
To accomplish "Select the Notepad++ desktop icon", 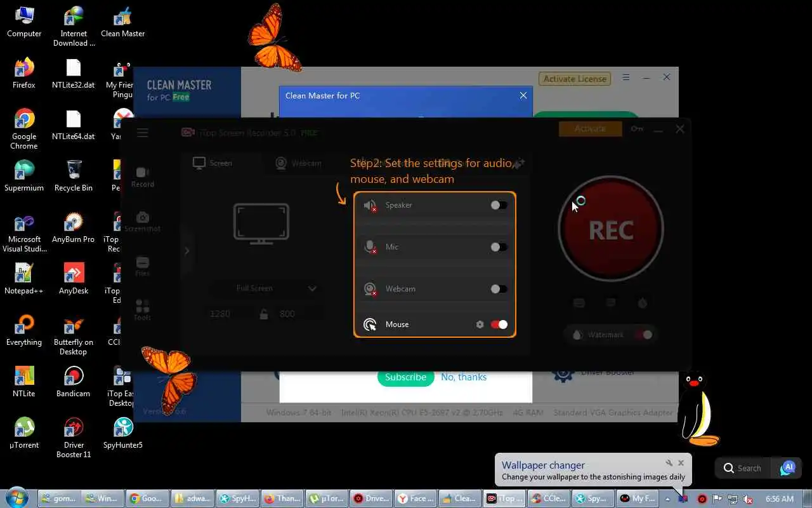I will (24, 279).
